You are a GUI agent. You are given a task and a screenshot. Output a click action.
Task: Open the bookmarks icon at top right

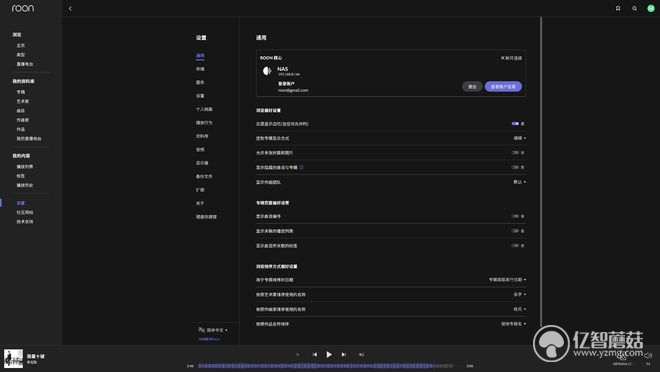click(618, 8)
